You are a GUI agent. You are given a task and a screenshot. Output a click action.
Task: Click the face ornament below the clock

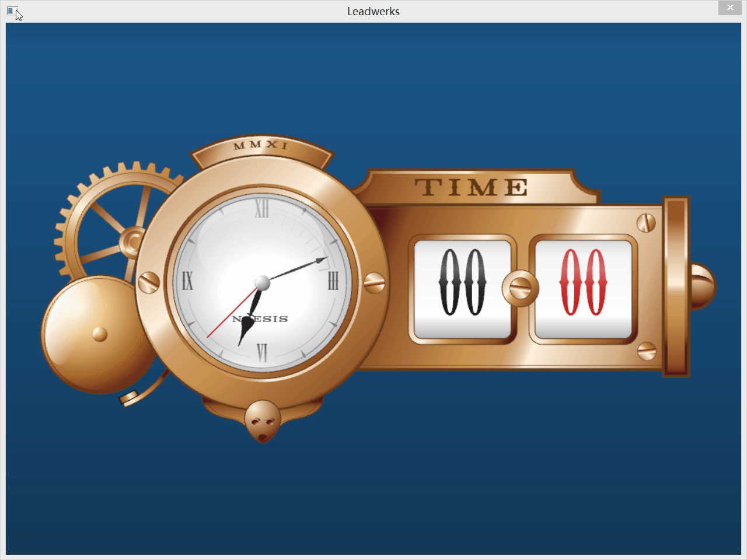(x=262, y=421)
